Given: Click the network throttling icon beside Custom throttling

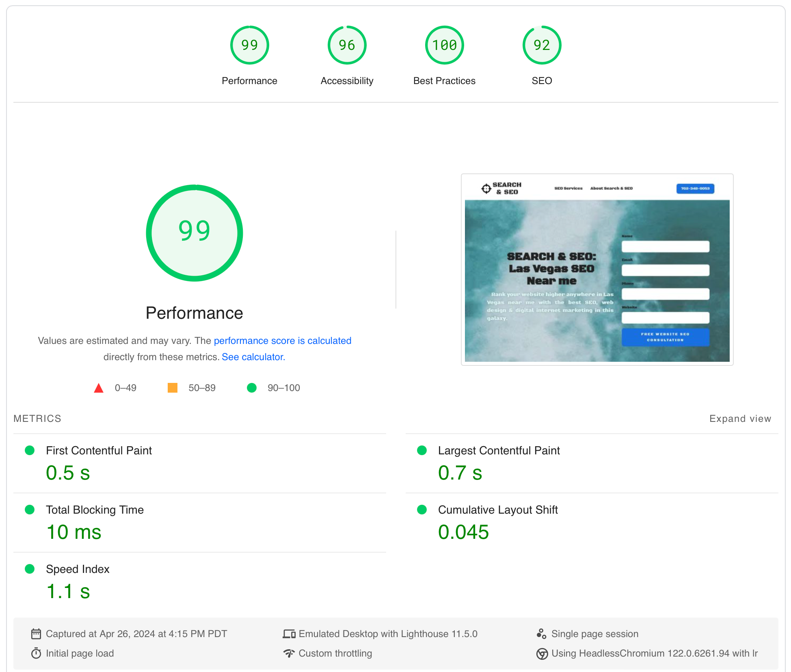Looking at the screenshot, I should pyautogui.click(x=289, y=653).
